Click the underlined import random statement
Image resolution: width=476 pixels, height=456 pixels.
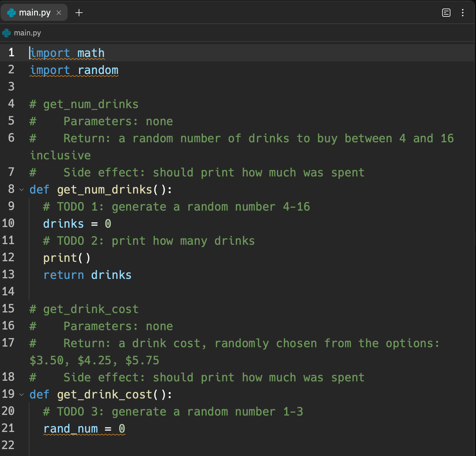click(74, 70)
